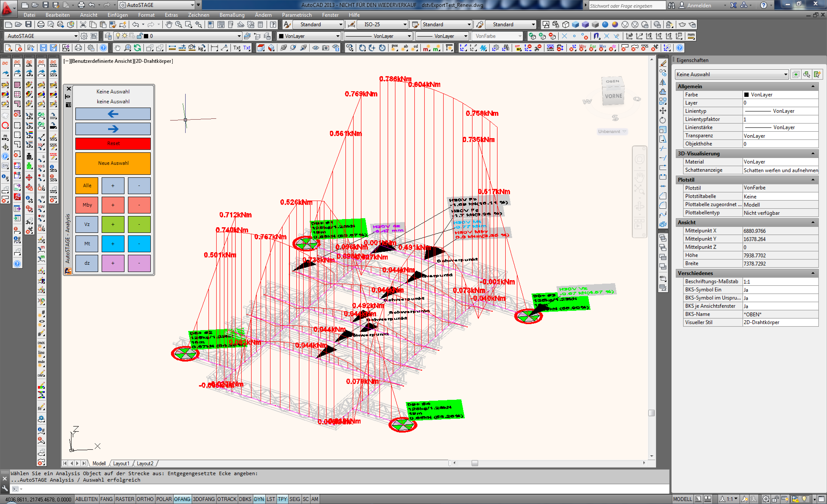Image resolution: width=827 pixels, height=504 pixels.
Task: Collapse the Plotstil properties section
Action: coord(813,180)
